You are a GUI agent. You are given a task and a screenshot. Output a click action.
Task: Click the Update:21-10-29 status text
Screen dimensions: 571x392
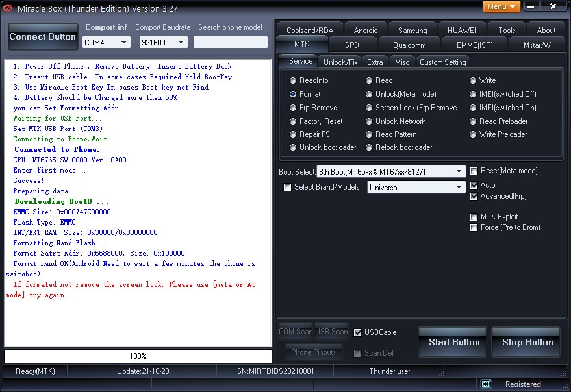click(x=143, y=371)
